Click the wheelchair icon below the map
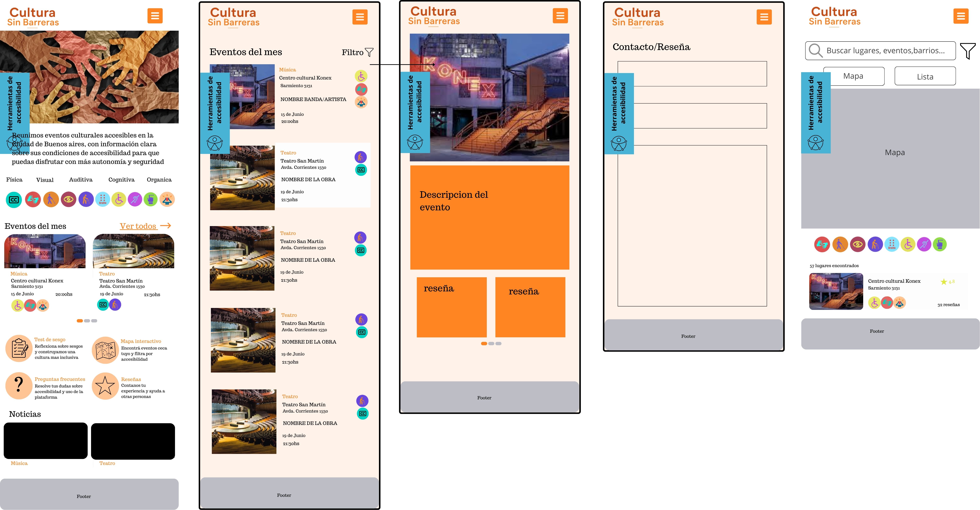 908,244
